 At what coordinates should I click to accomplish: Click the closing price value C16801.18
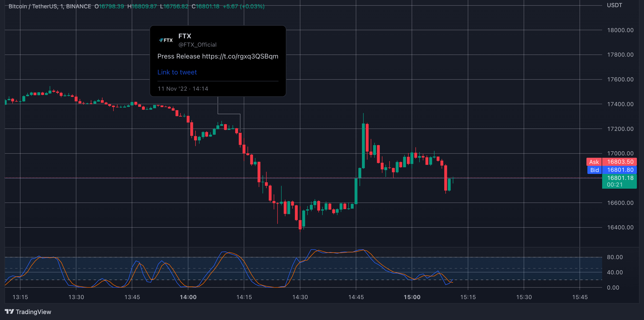tap(205, 6)
